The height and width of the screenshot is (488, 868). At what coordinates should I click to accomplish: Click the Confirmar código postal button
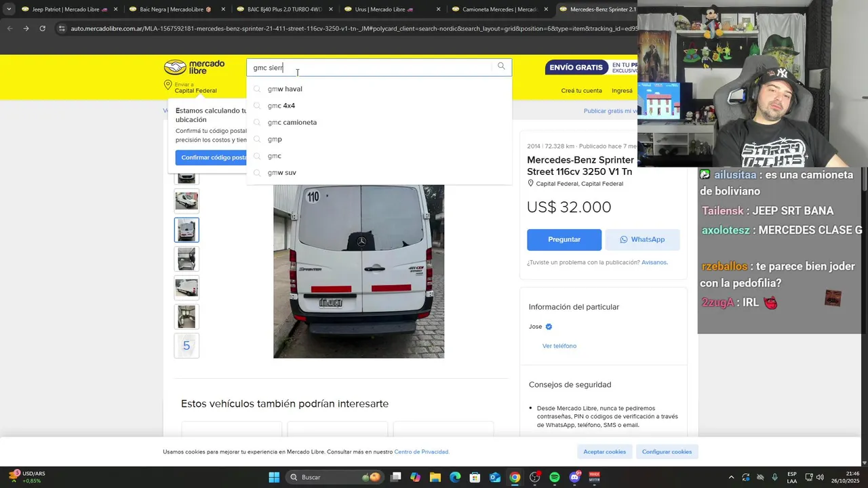click(x=212, y=157)
